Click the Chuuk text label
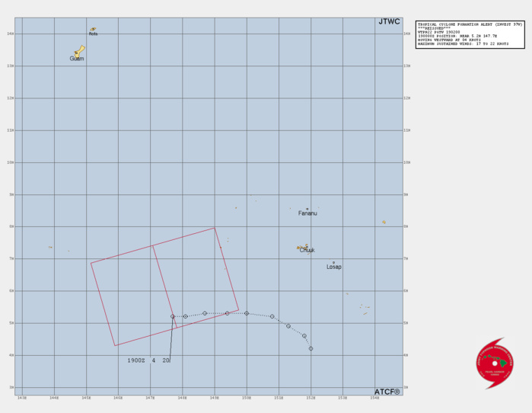Screen dimensions: 532x413 coord(307,251)
